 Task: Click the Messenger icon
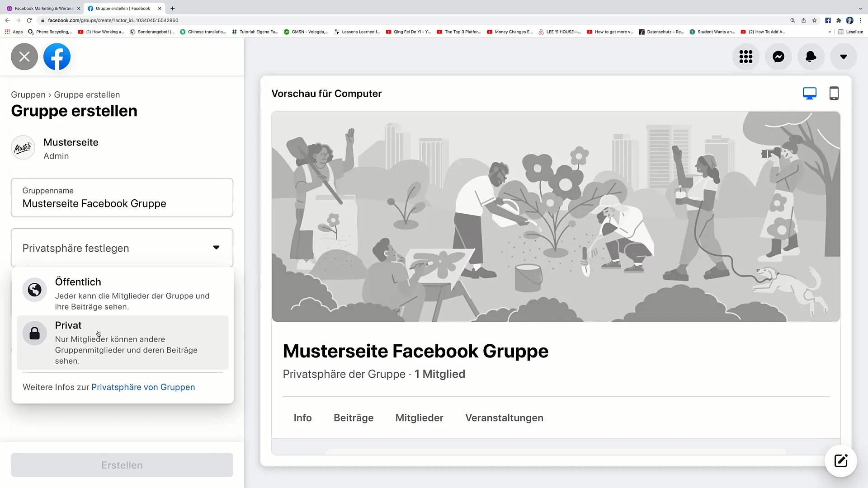tap(778, 56)
